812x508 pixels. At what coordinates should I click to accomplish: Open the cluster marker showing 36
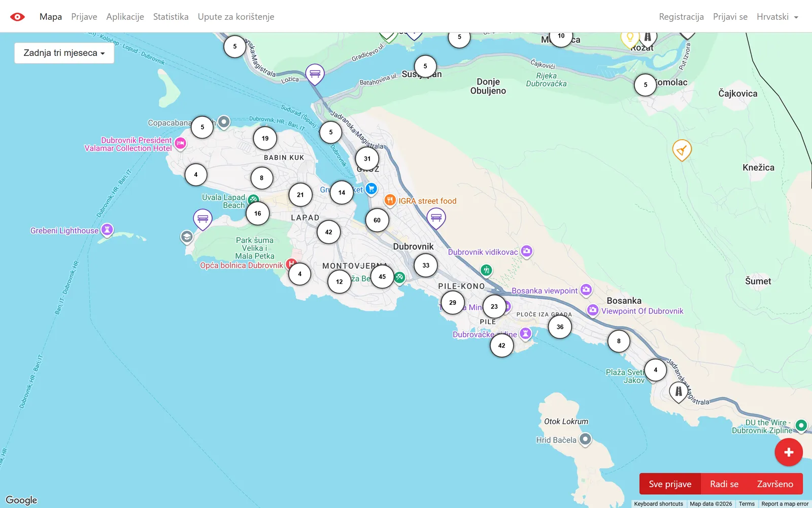pos(560,327)
